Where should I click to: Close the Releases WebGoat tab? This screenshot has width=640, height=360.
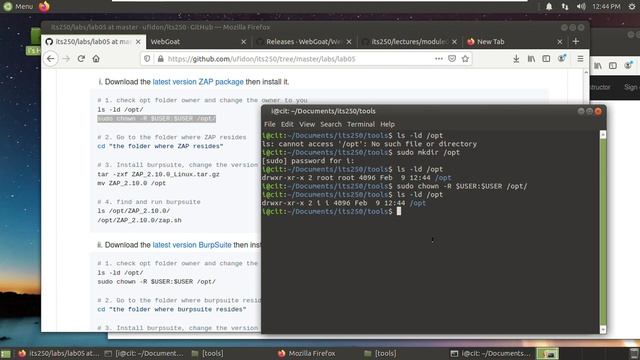[349, 42]
